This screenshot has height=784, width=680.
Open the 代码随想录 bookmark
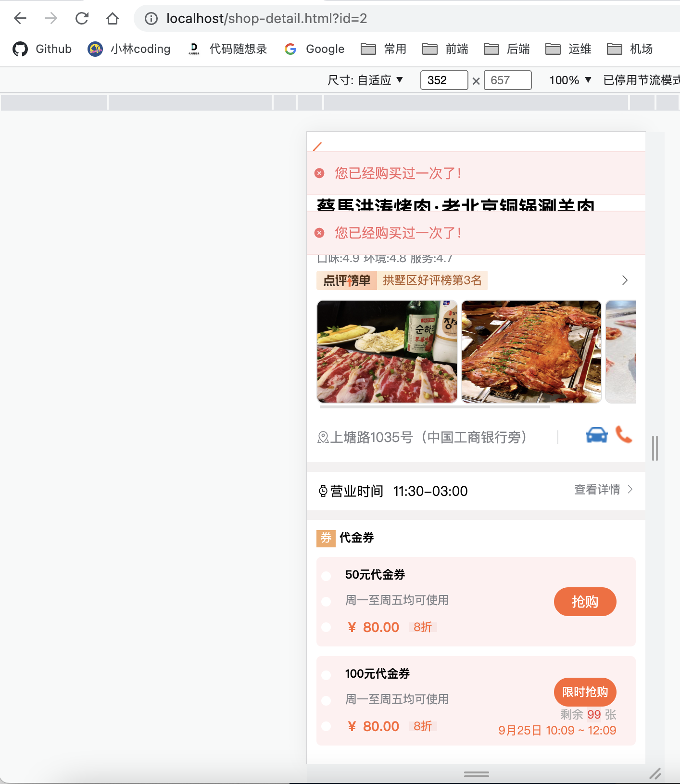coord(227,49)
